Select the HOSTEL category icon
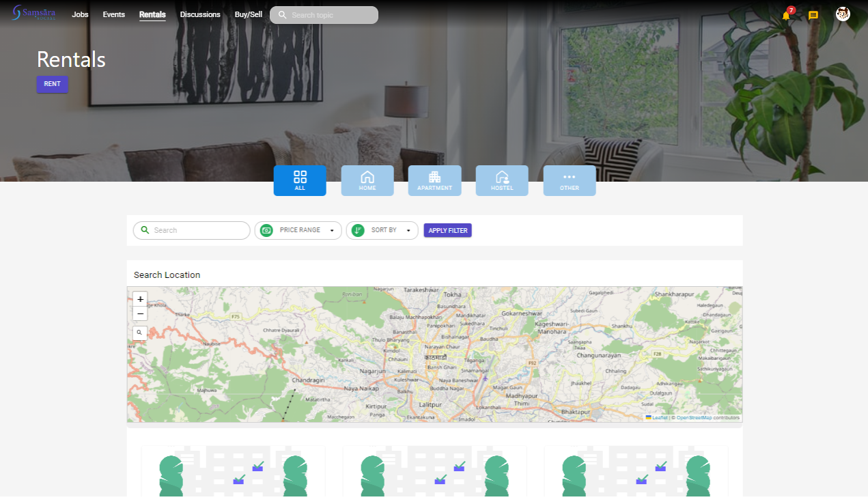868x504 pixels. [x=502, y=177]
